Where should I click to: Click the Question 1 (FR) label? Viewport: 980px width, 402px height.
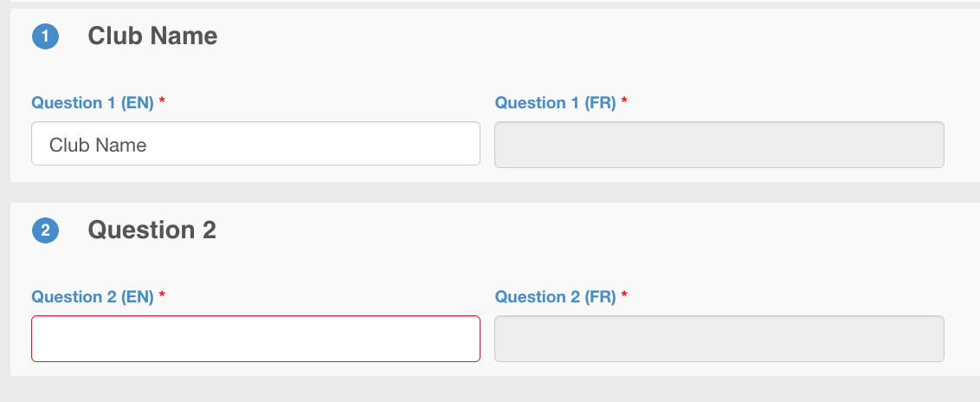tap(555, 103)
